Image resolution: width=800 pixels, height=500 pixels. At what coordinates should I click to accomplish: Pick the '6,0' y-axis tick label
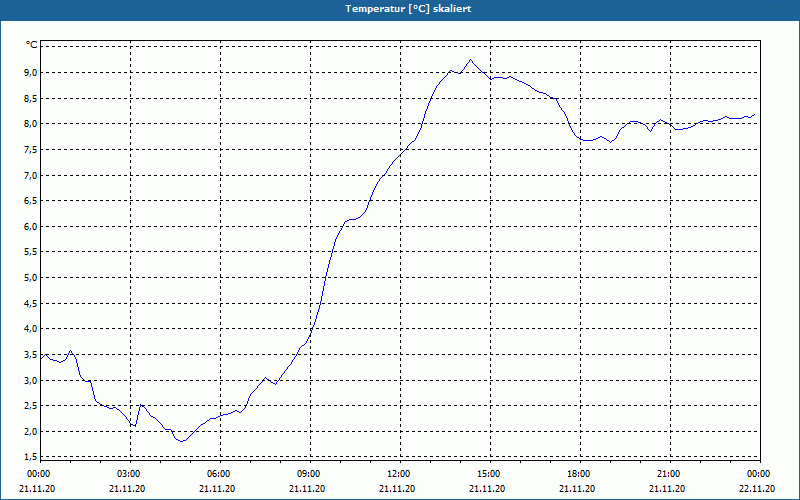click(x=32, y=226)
